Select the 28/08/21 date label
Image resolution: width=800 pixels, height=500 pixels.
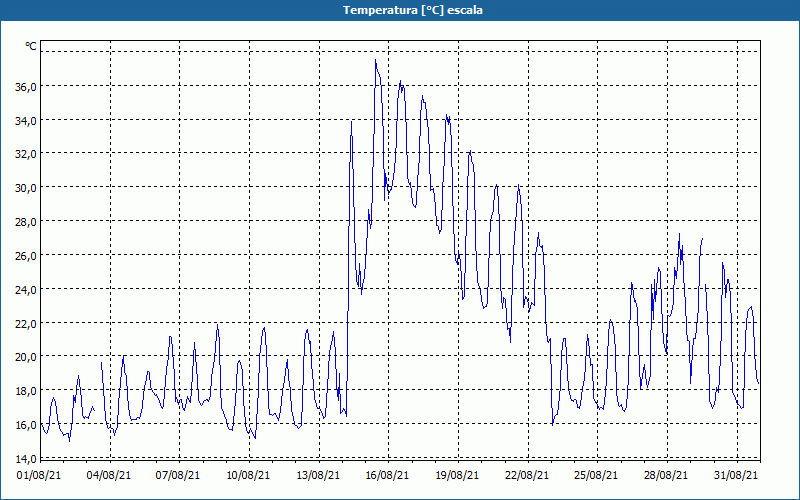click(666, 475)
